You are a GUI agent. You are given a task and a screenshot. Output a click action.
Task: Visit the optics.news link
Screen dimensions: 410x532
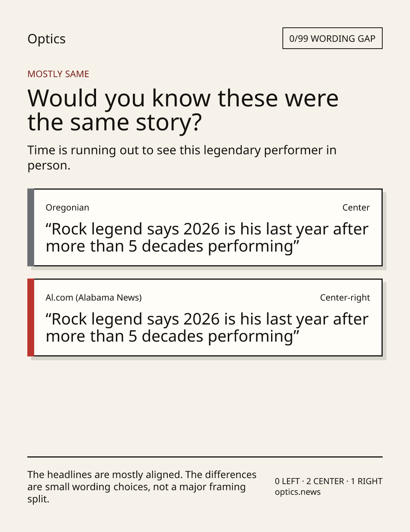(298, 492)
